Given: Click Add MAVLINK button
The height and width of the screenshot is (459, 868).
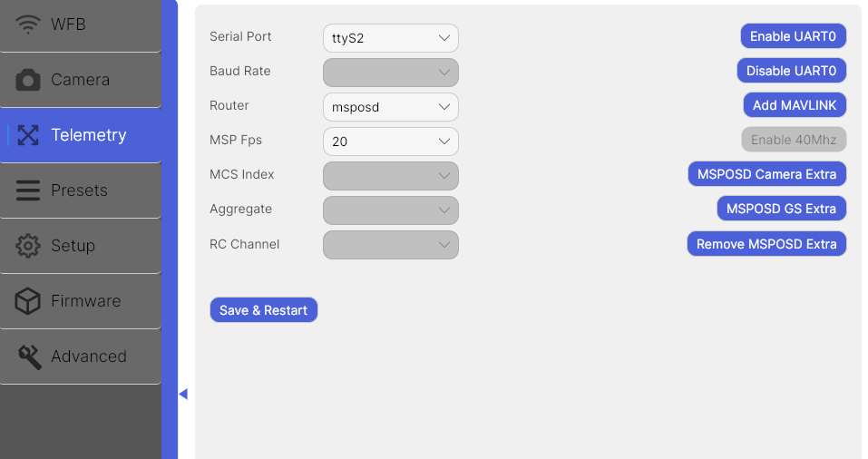Looking at the screenshot, I should 795,105.
